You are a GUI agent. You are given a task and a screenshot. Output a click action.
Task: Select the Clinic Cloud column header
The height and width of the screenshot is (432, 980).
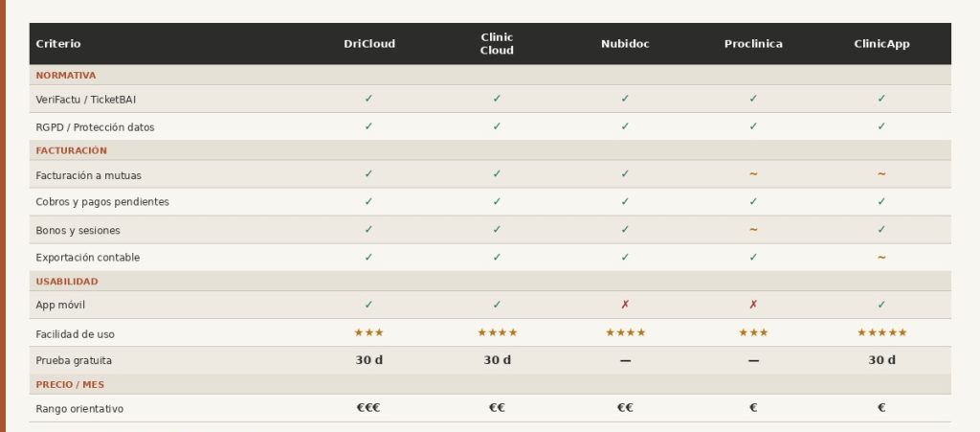point(497,44)
